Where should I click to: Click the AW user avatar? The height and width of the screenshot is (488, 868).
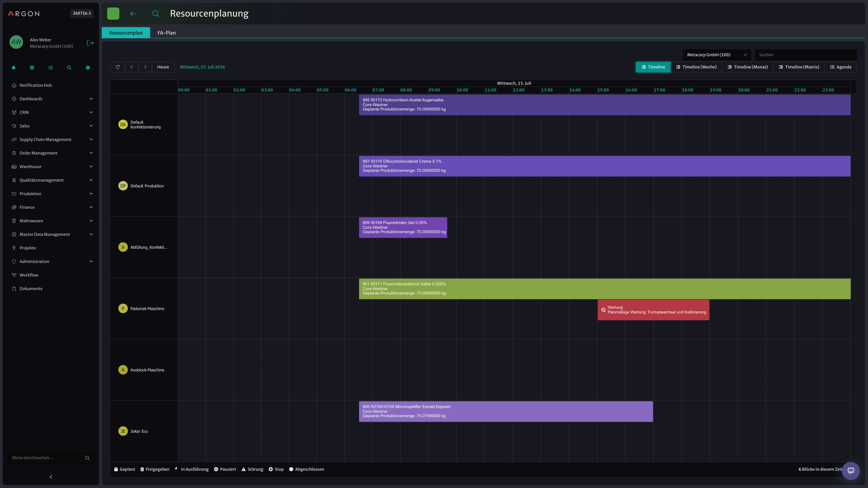click(x=16, y=42)
